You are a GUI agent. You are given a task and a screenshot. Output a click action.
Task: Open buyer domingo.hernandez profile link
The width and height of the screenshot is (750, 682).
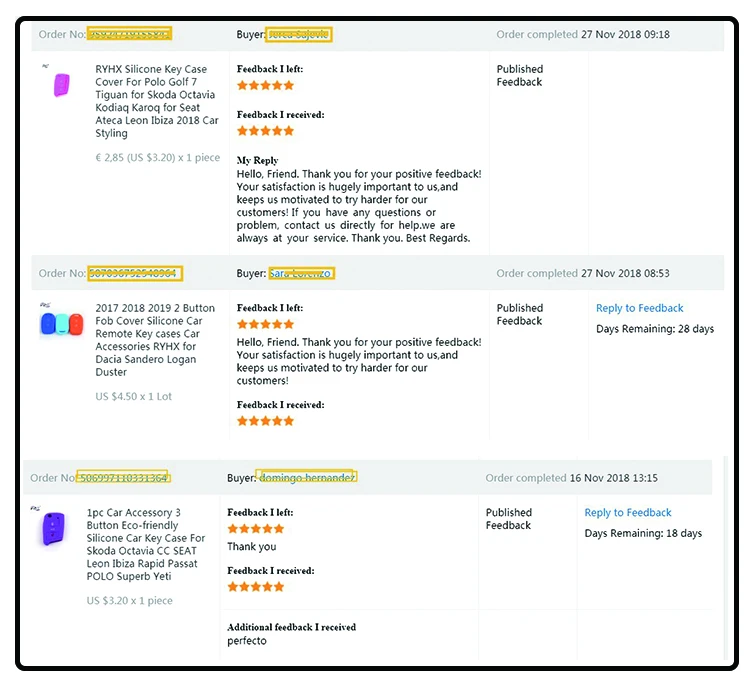(x=307, y=478)
